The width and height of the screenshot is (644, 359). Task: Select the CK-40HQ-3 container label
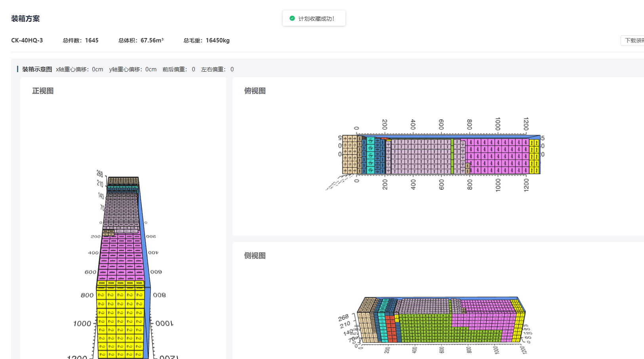(27, 40)
